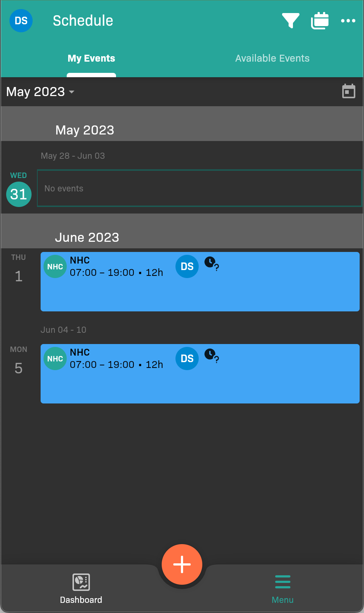This screenshot has width=364, height=613.
Task: Click the DS avatar on June 1 shift
Action: pyautogui.click(x=187, y=266)
